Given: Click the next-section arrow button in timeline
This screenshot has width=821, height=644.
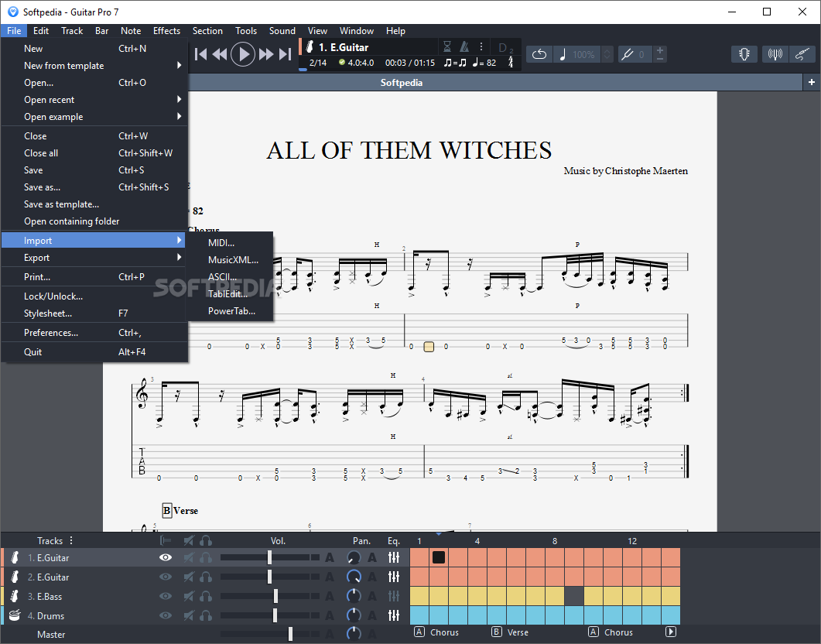Looking at the screenshot, I should coord(671,632).
